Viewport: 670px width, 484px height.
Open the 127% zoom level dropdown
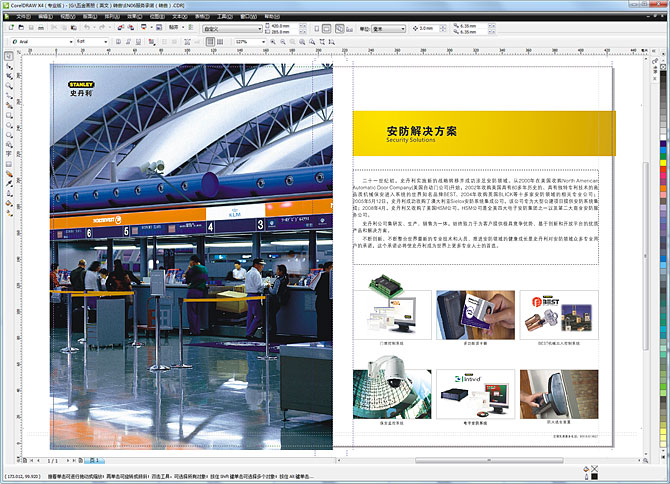pos(262,40)
